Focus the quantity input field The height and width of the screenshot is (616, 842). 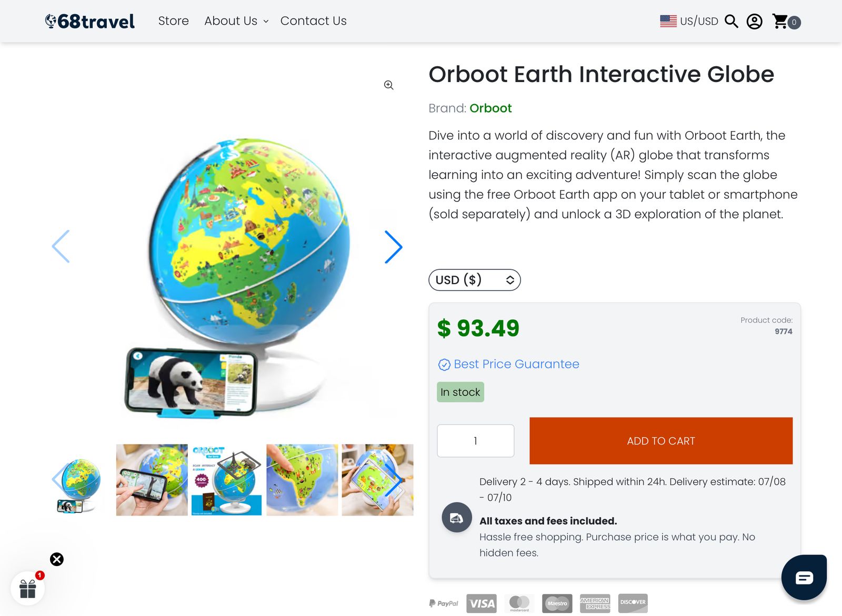click(x=476, y=441)
